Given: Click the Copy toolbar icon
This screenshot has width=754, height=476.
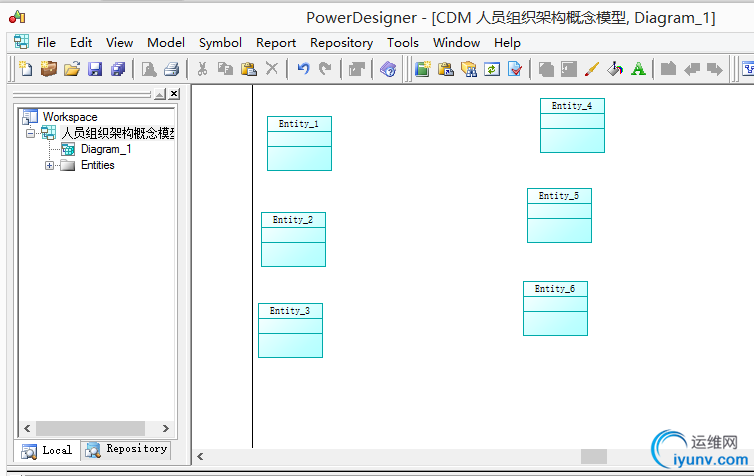Looking at the screenshot, I should click(225, 69).
